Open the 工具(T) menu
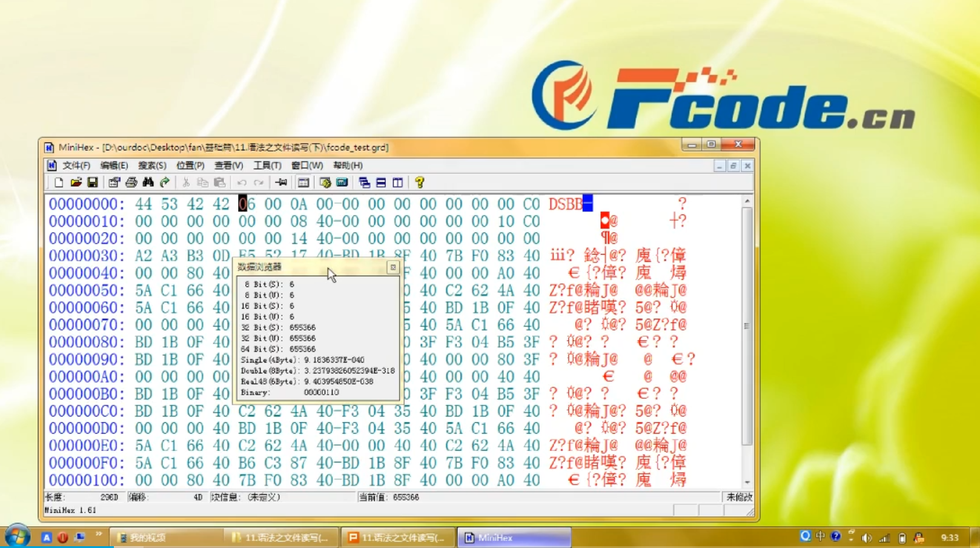980x548 pixels. click(267, 165)
